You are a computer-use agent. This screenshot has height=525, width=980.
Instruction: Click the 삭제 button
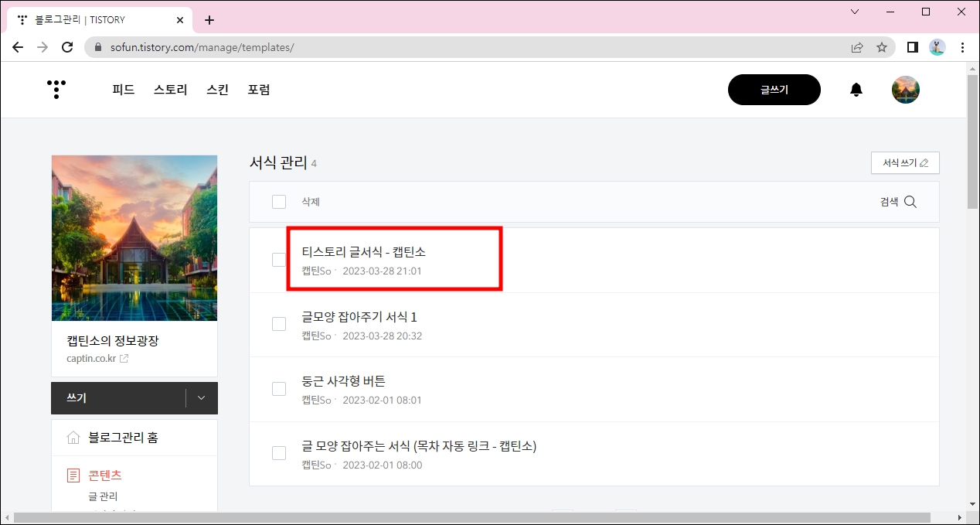point(311,202)
